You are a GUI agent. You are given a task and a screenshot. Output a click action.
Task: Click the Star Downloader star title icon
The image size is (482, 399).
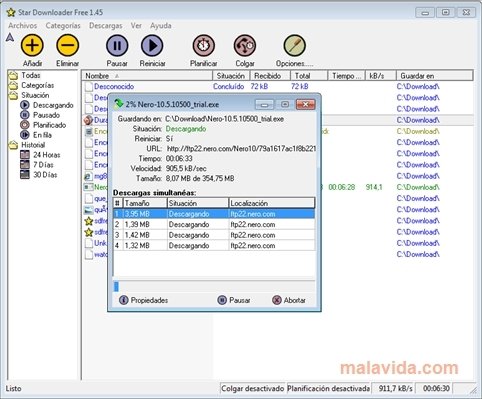tap(11, 13)
